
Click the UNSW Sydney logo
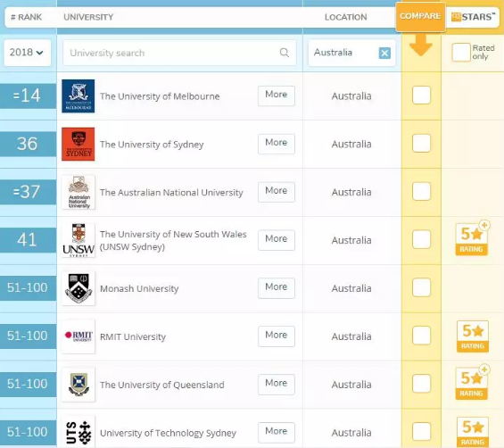coord(78,240)
